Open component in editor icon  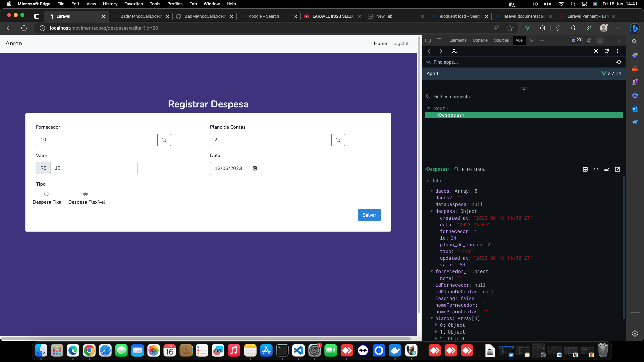click(618, 169)
